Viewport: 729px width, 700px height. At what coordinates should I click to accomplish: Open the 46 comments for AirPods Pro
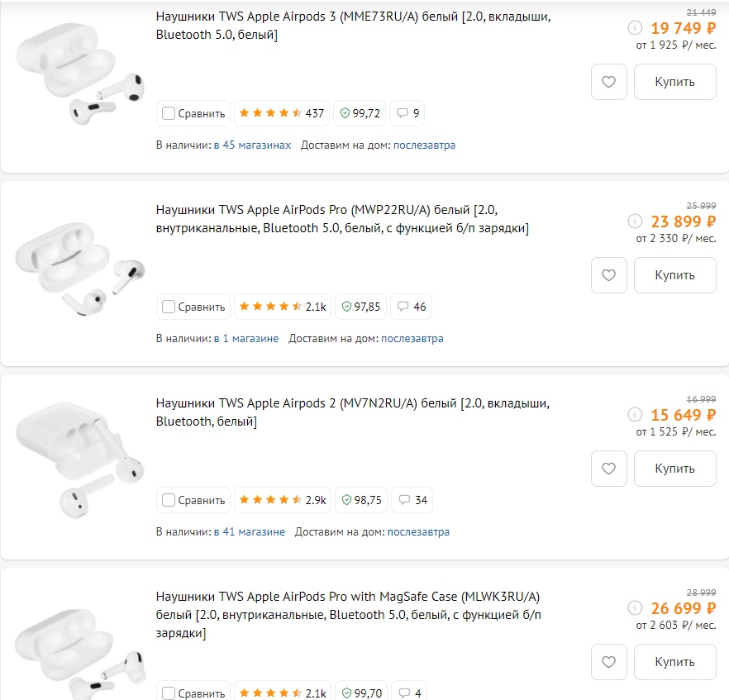tap(412, 307)
